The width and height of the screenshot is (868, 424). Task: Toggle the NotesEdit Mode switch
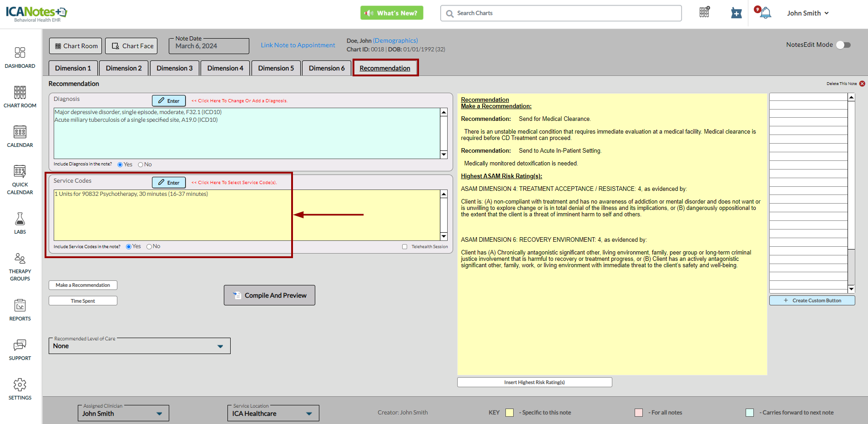tap(843, 45)
